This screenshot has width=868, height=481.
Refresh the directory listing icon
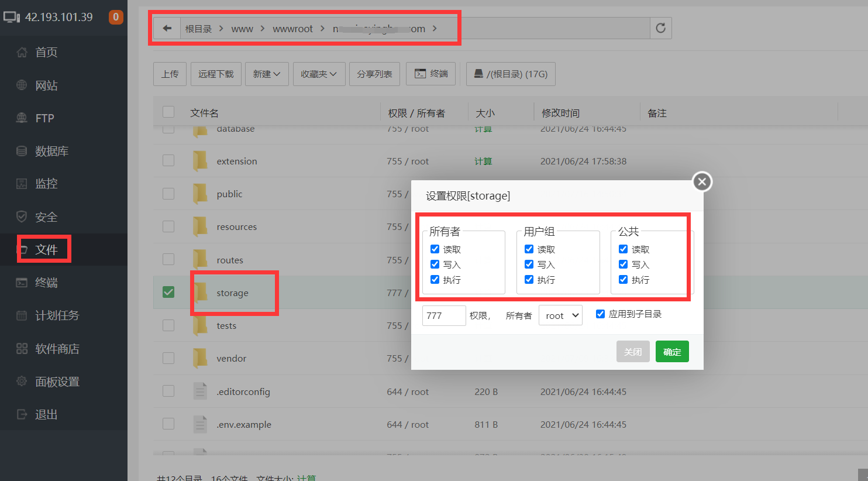tap(660, 28)
